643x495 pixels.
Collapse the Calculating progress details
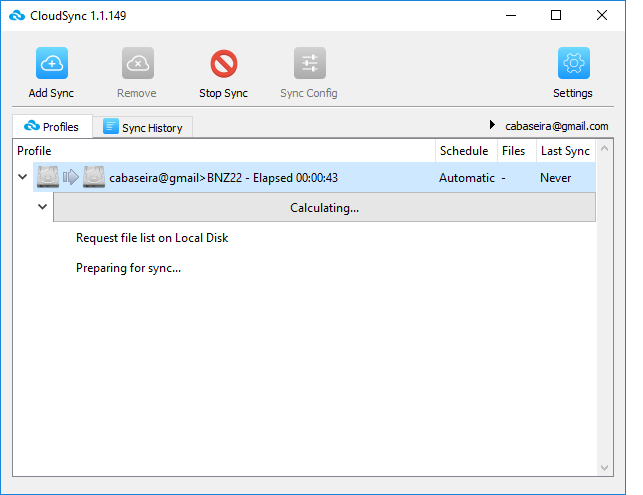tap(42, 206)
